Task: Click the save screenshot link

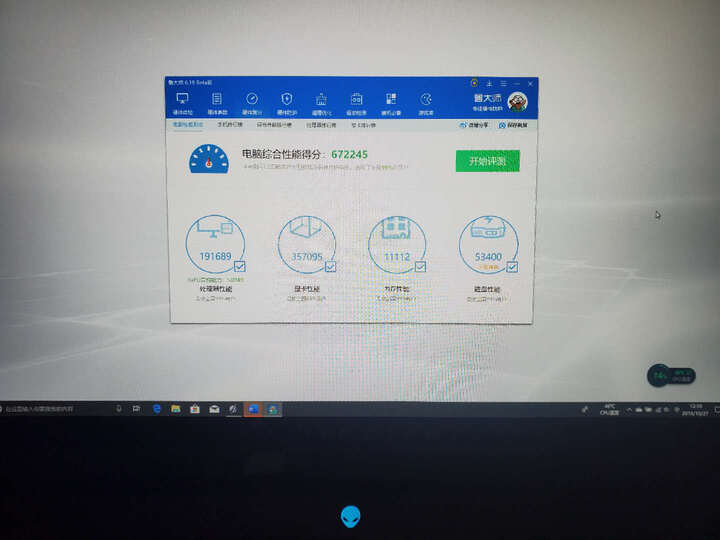Action: (513, 125)
